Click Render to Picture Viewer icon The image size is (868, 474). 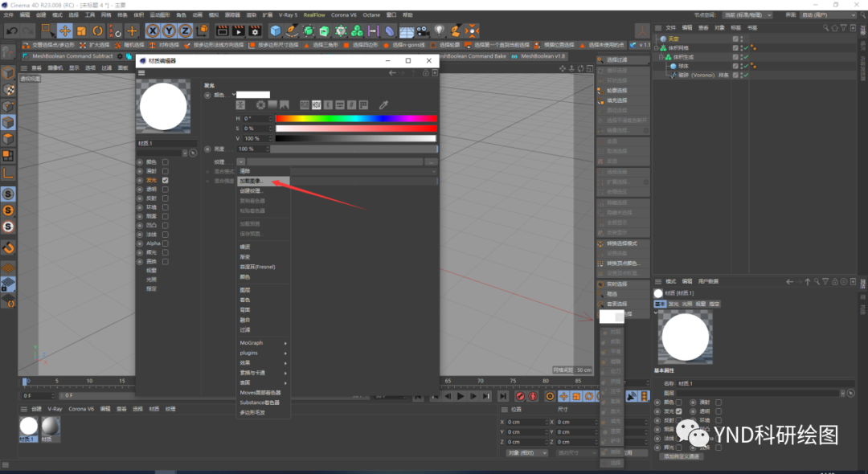tap(239, 31)
